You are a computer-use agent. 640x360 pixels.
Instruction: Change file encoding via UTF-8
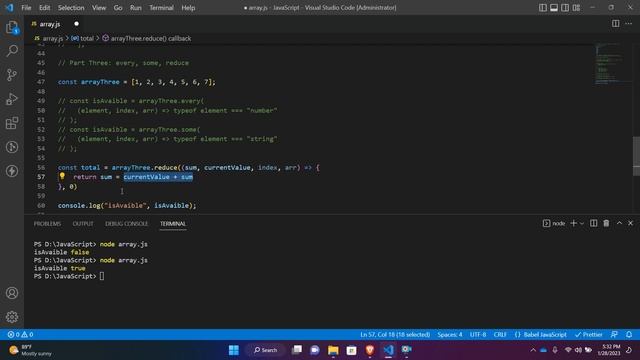point(478,335)
